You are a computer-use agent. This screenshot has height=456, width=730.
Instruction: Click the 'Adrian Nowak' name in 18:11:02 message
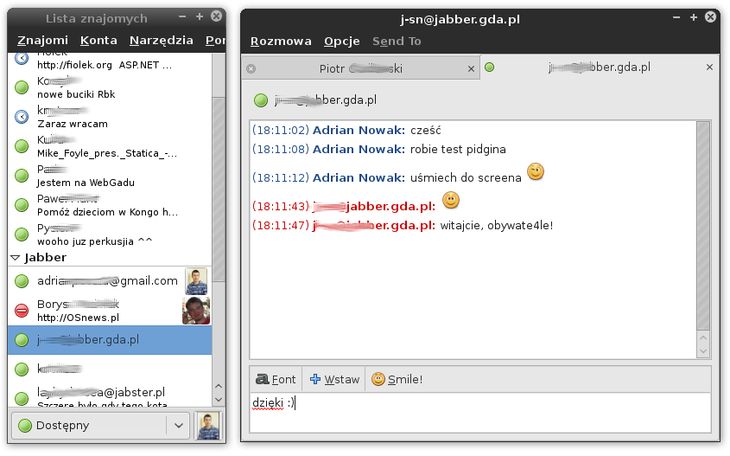click(358, 130)
